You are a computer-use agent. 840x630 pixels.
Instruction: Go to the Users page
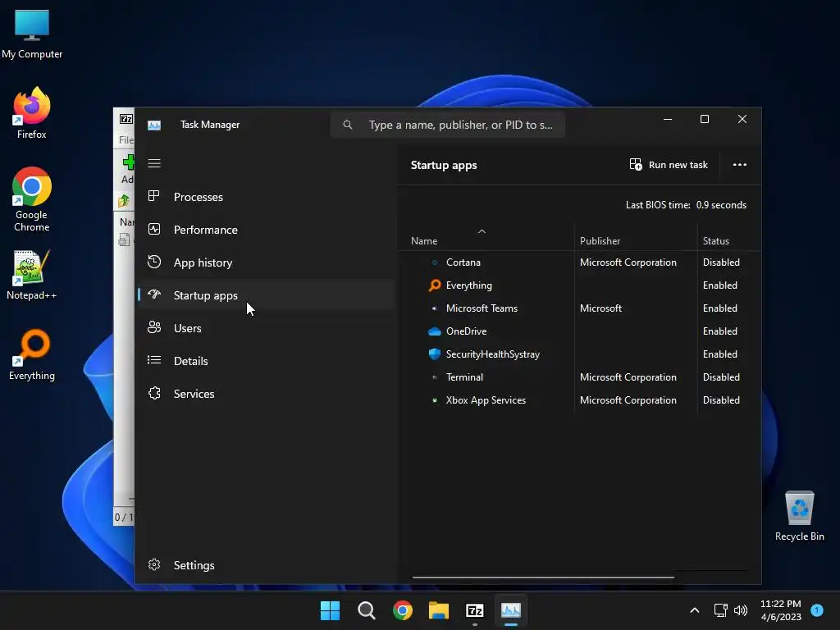265,328
